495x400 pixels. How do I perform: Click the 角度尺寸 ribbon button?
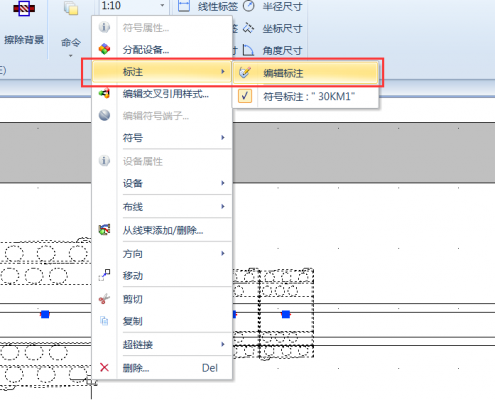pos(273,51)
